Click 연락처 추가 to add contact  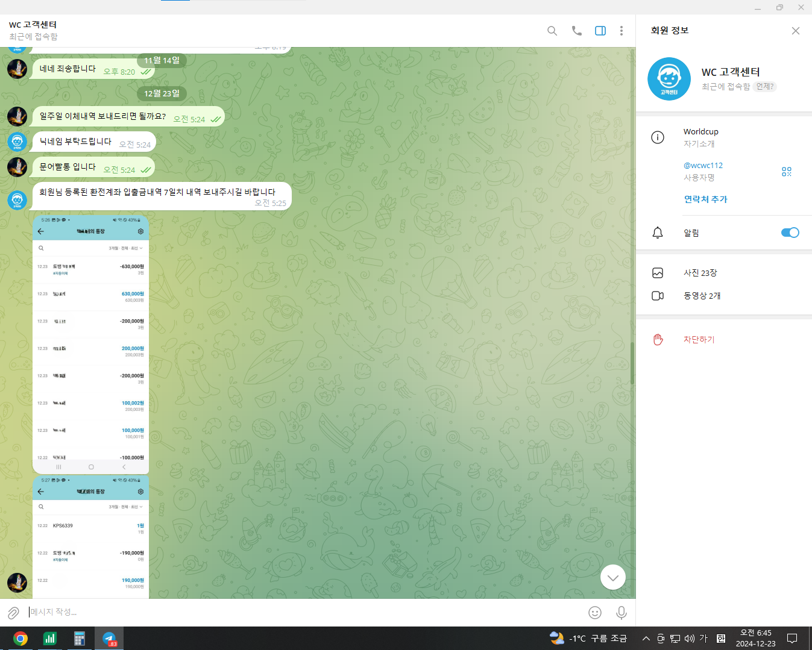point(705,199)
